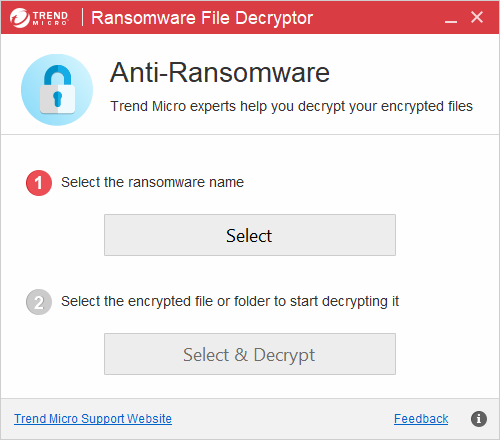Click the TREND MICRO wordmark text
The height and width of the screenshot is (441, 501).
50,18
